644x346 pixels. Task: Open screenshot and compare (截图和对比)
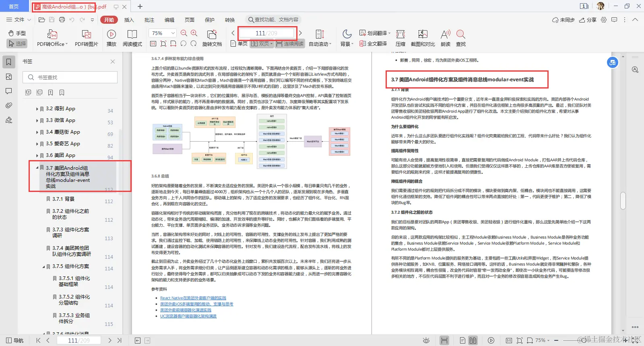pyautogui.click(x=423, y=39)
